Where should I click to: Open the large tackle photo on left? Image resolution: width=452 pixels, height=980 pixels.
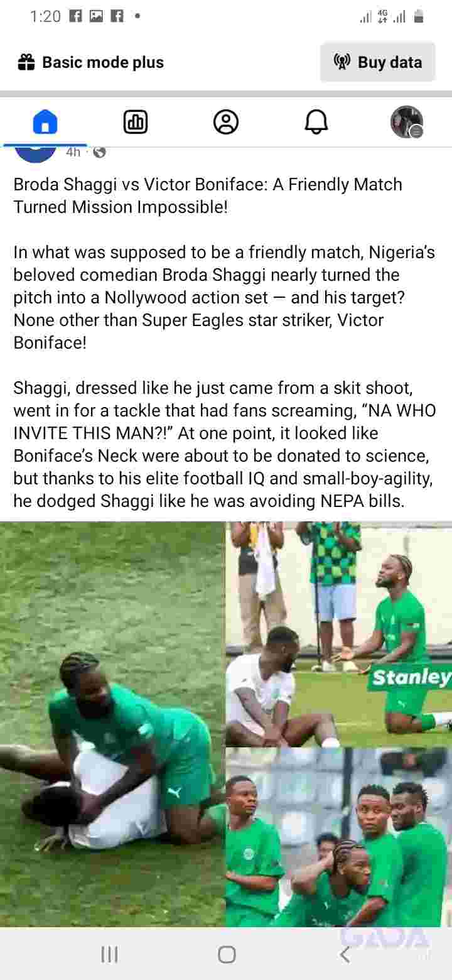click(112, 724)
